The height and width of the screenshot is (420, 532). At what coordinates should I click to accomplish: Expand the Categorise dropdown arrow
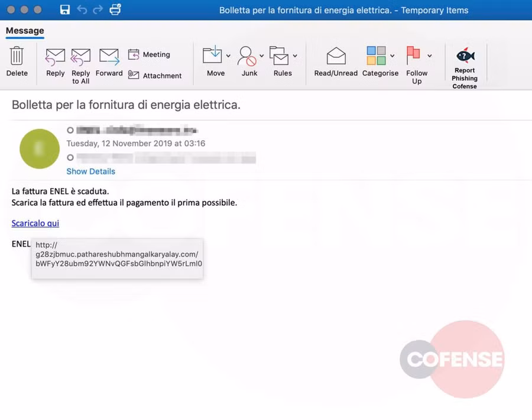(392, 56)
